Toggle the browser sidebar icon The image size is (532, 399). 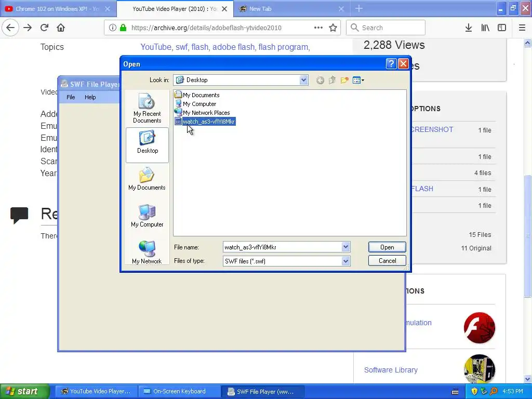pyautogui.click(x=502, y=28)
